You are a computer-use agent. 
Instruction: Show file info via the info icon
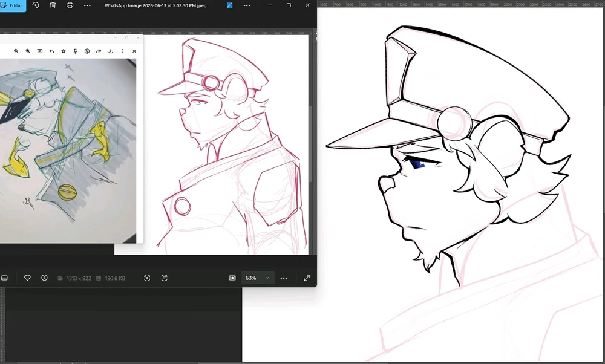click(x=44, y=278)
